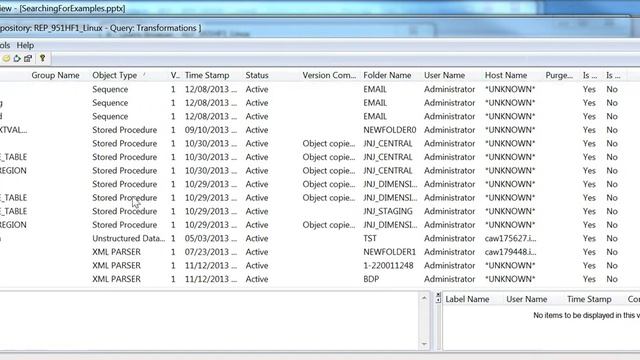Screen dimensions: 640x360
Task: Select the Unstructured Data... object type cell
Action: pos(129,238)
